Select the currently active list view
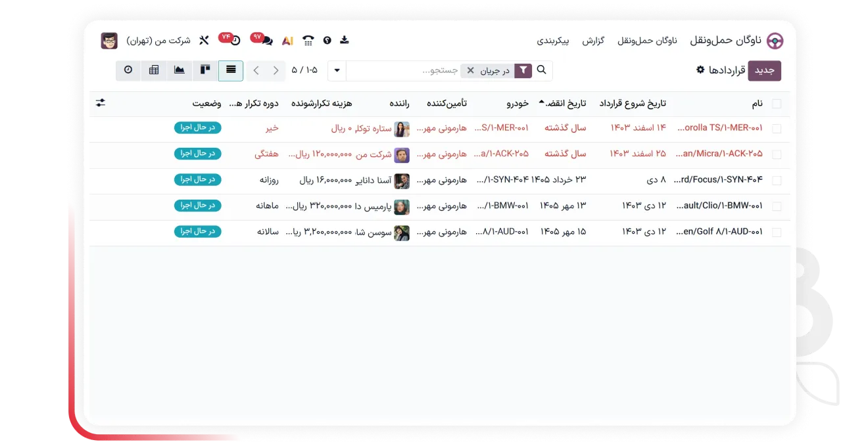This screenshot has width=868, height=446. (x=229, y=70)
